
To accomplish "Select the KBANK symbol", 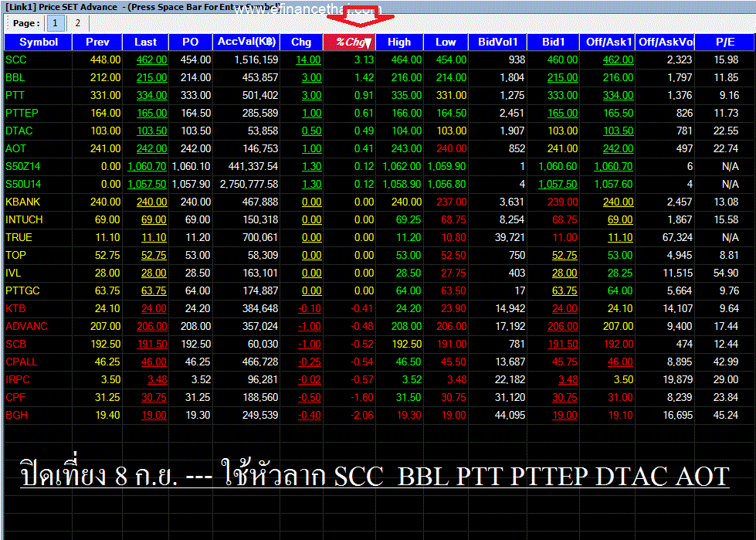I will point(23,202).
